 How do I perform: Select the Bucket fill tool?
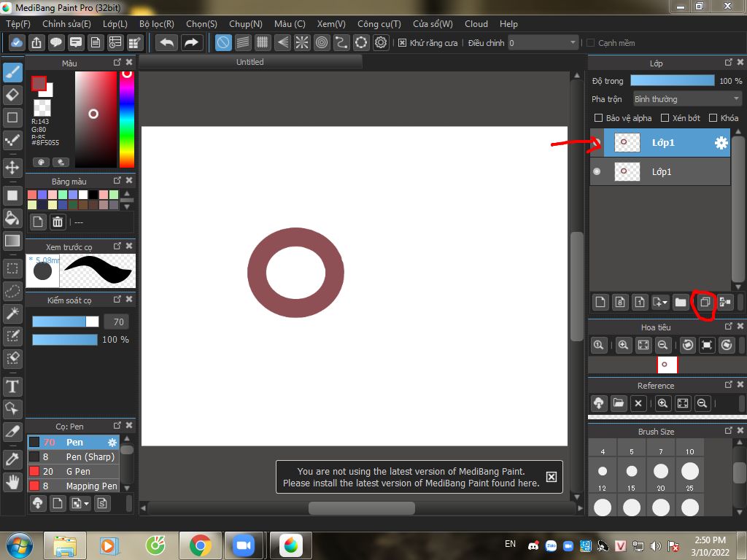pyautogui.click(x=12, y=217)
